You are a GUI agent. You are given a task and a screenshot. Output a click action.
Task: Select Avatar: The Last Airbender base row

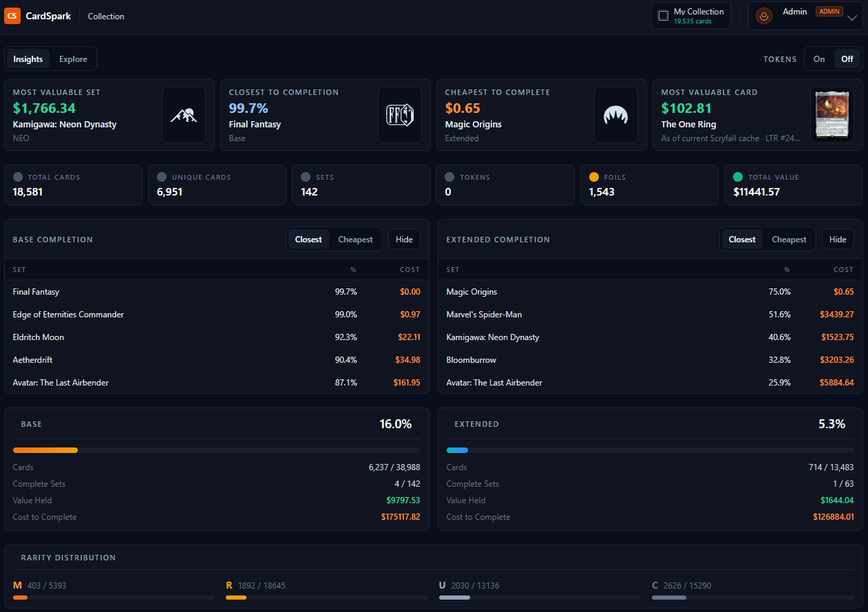pos(217,383)
